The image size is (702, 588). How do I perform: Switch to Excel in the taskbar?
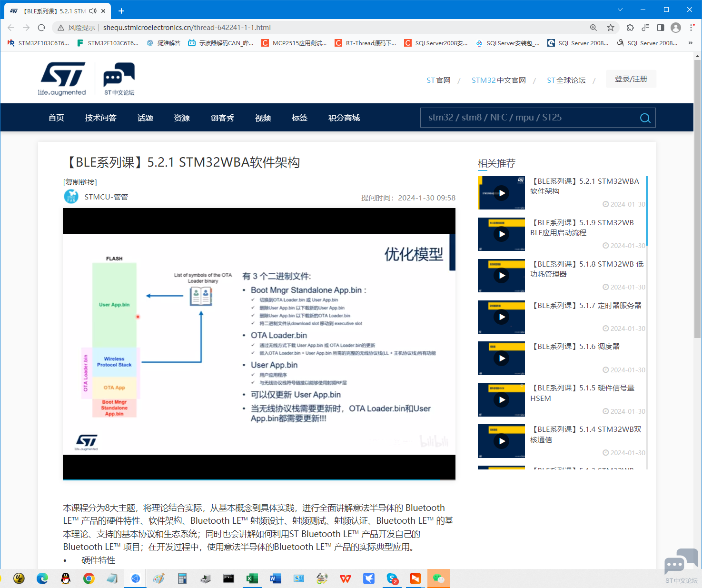(252, 578)
